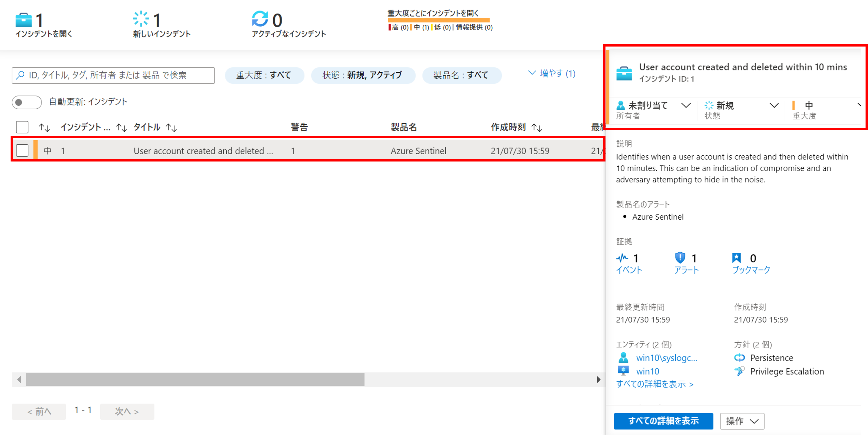Check the select-all header checkbox
Image resolution: width=868 pixels, height=435 pixels.
(x=22, y=127)
